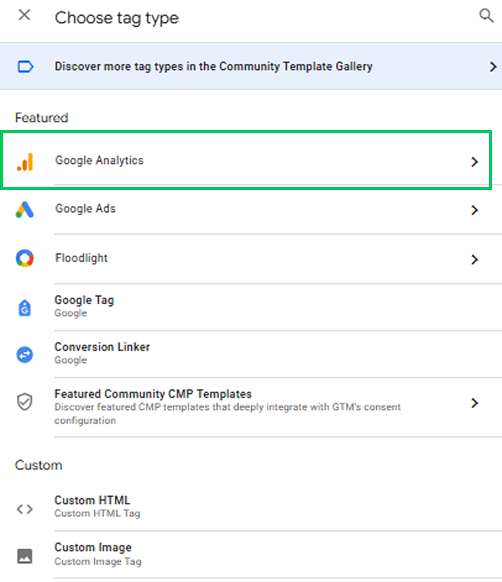Open search for tag types
Screen dimensions: 502x582
coord(486,16)
